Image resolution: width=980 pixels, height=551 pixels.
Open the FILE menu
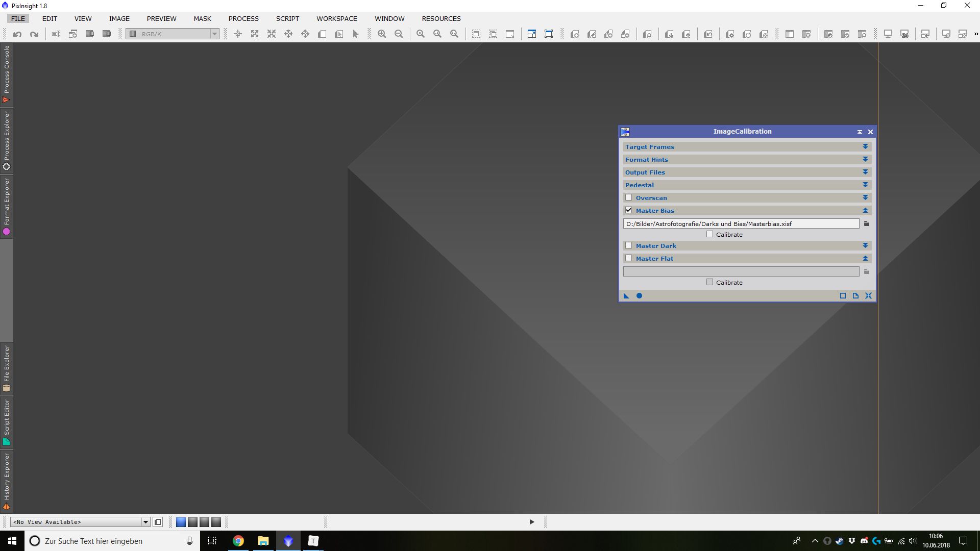click(18, 18)
